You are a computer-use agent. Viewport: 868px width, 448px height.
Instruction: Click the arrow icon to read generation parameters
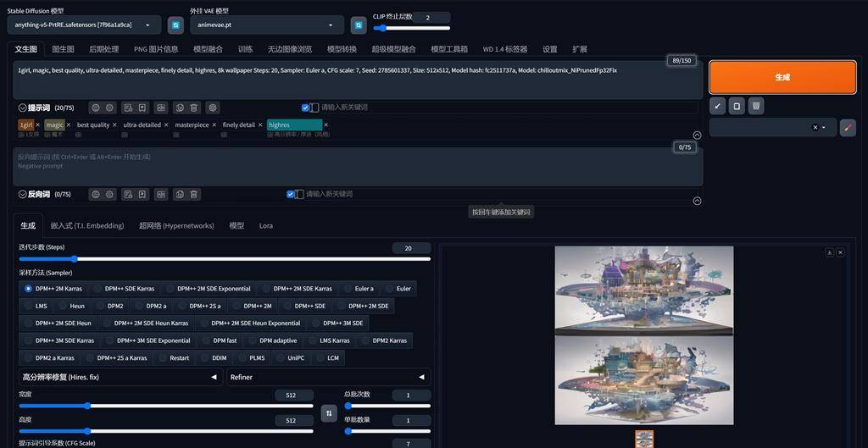pyautogui.click(x=718, y=106)
